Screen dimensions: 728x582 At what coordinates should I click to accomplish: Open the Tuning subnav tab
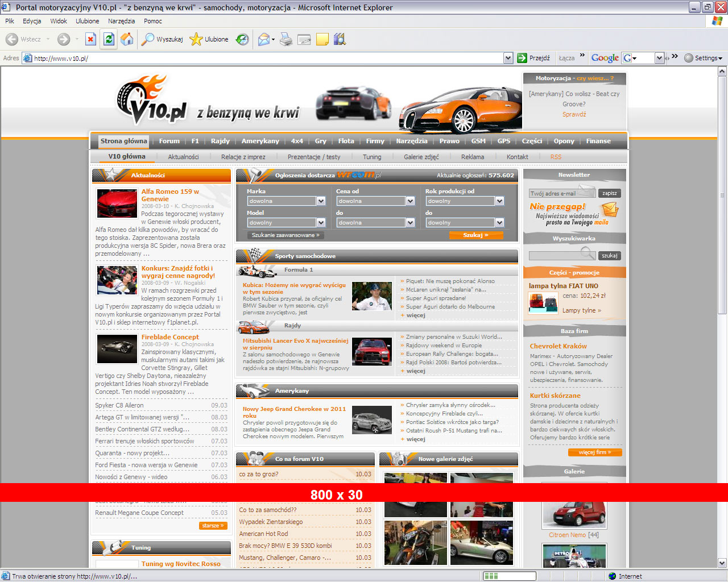(372, 157)
